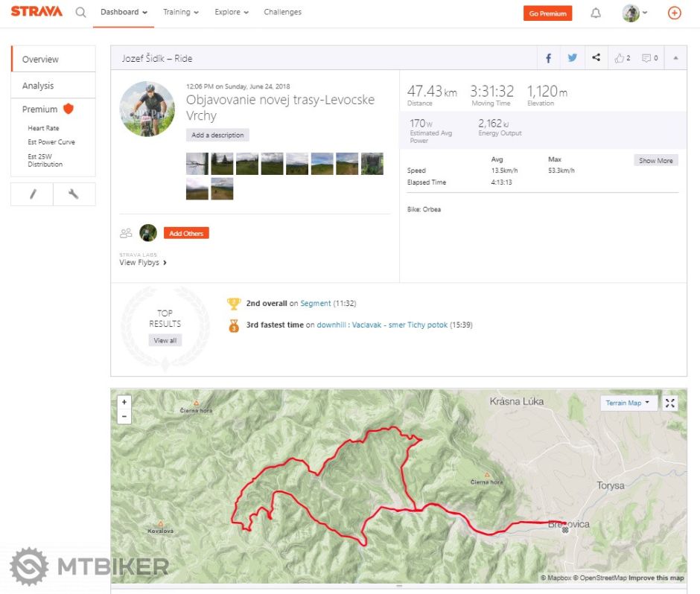Click the fullscreen icon on the map

coord(669,403)
